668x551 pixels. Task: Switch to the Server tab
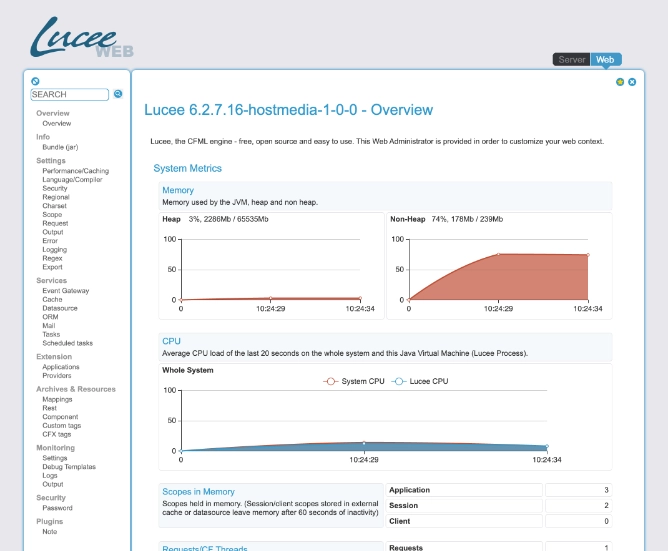tap(571, 60)
